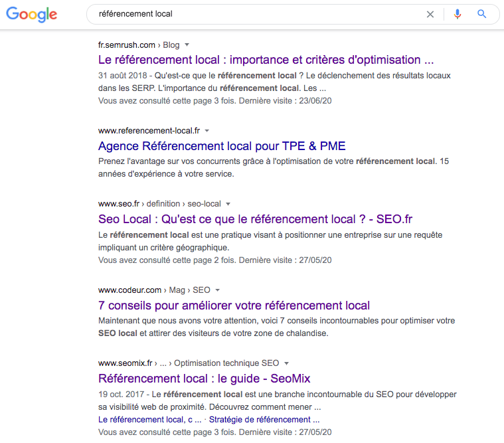Open dropdown arrow next to www.seo.fr › definition › seo-local
This screenshot has height=443, width=504.
tap(228, 204)
